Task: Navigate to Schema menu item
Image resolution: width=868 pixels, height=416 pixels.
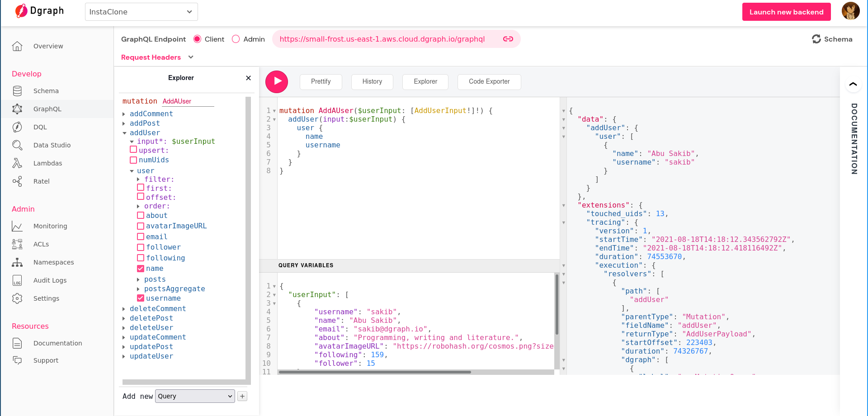Action: tap(46, 91)
